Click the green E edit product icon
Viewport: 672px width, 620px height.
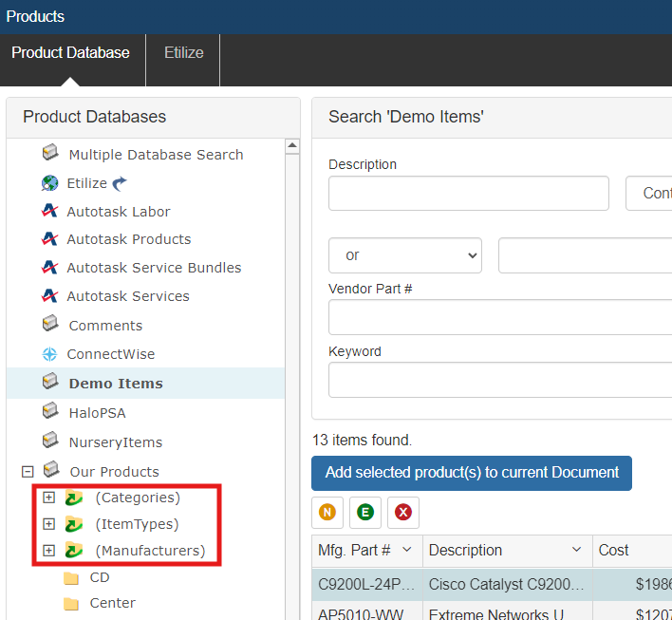click(x=365, y=513)
